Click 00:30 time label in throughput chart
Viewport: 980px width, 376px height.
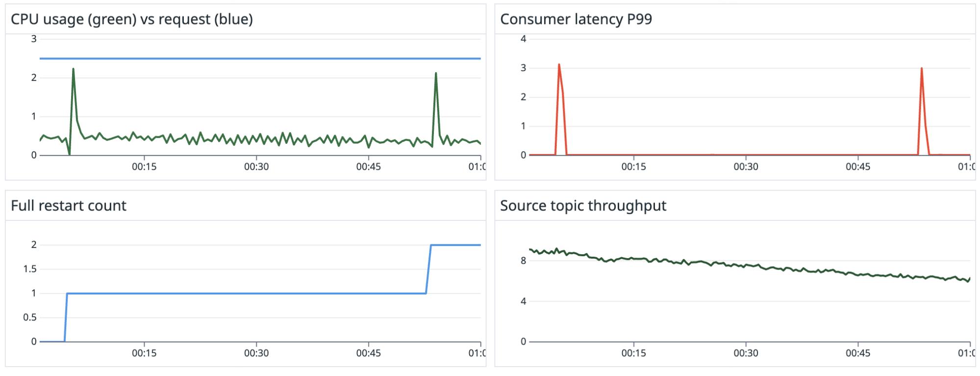746,353
